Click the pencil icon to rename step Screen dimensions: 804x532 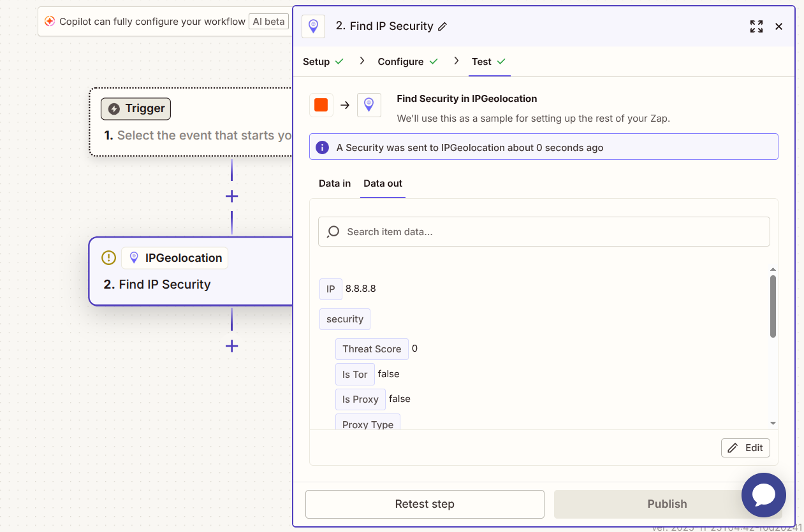442,27
